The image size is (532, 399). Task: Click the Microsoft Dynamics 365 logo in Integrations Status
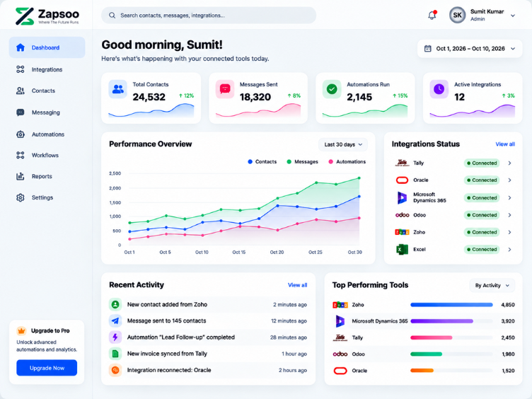point(402,197)
